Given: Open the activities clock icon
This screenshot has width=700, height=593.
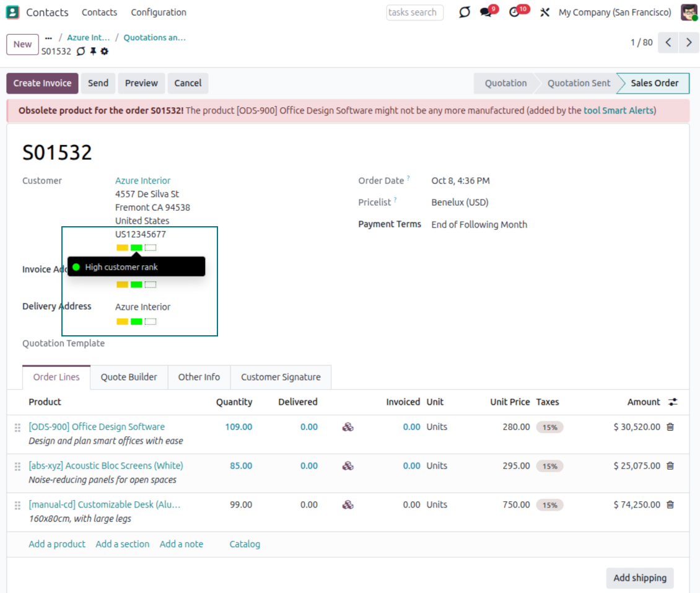Looking at the screenshot, I should [x=515, y=12].
